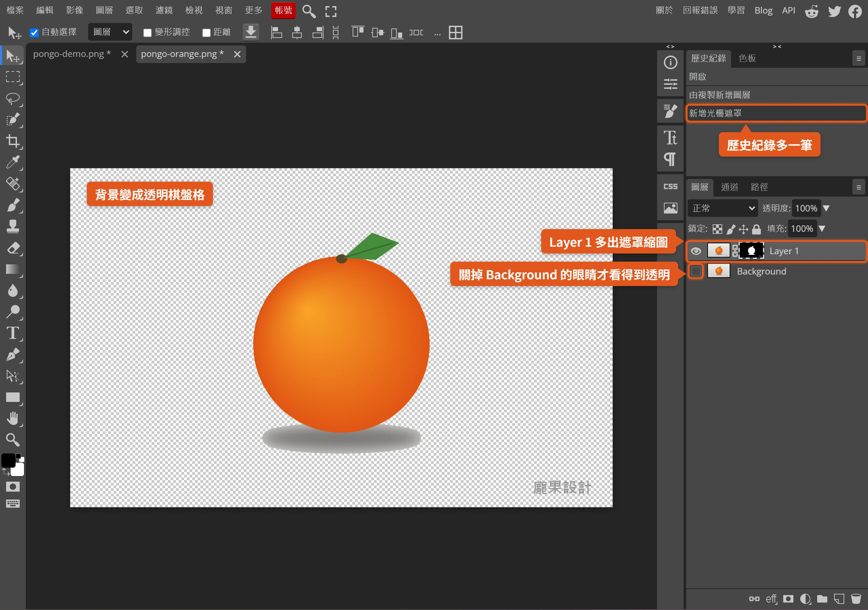
Task: Click the Add raster mask icon
Action: 788,599
